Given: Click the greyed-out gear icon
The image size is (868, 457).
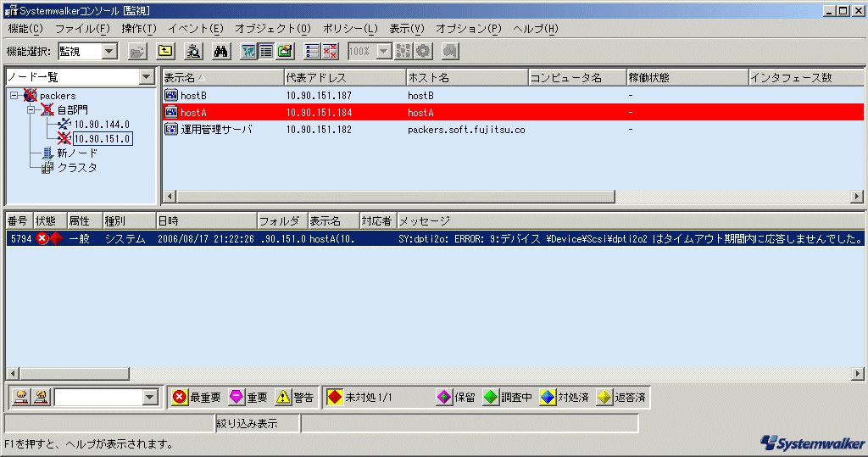Looking at the screenshot, I should (x=423, y=52).
